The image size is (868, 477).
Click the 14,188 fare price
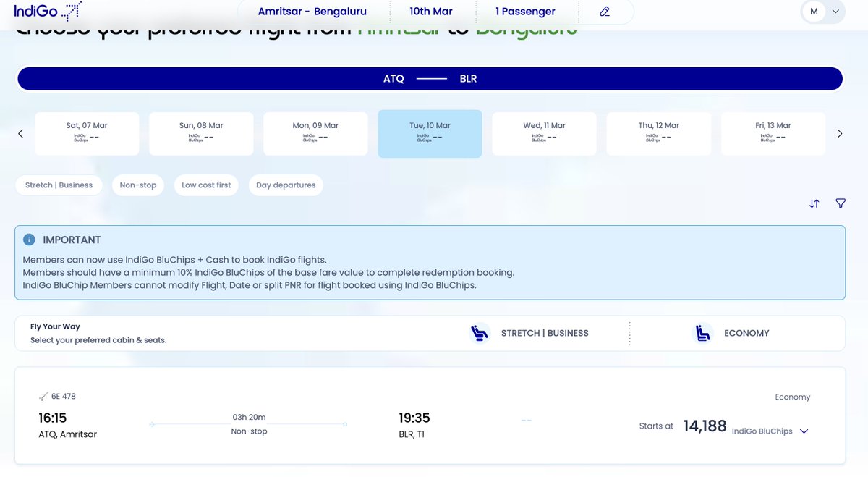705,426
